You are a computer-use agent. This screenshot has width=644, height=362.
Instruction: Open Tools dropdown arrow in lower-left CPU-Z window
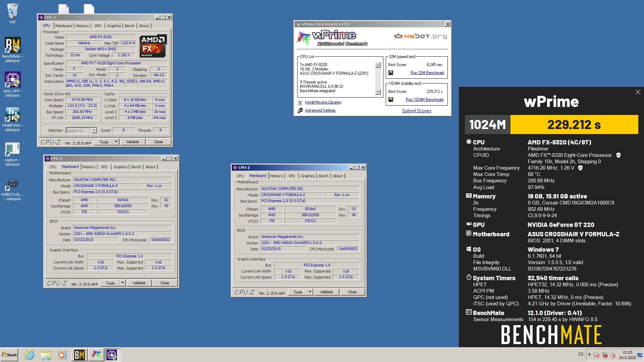(x=122, y=283)
